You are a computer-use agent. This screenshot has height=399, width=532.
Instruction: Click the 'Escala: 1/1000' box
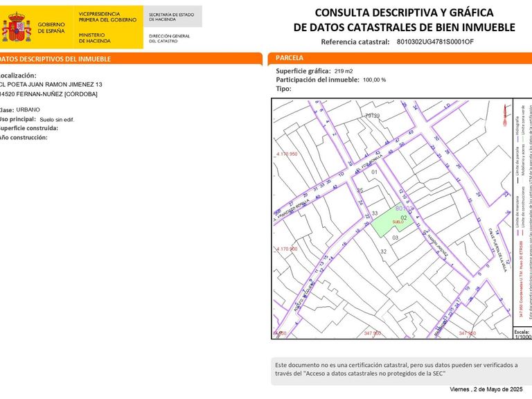tap(522, 334)
